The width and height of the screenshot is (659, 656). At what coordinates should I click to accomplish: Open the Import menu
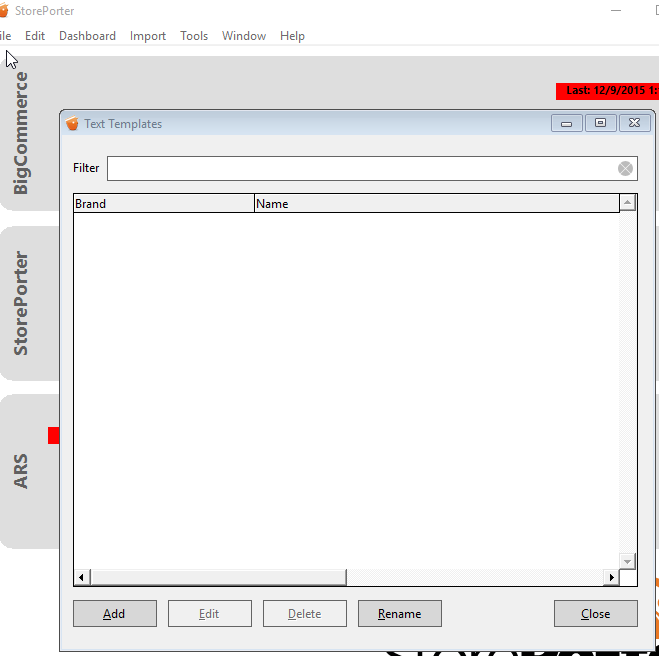click(x=148, y=36)
